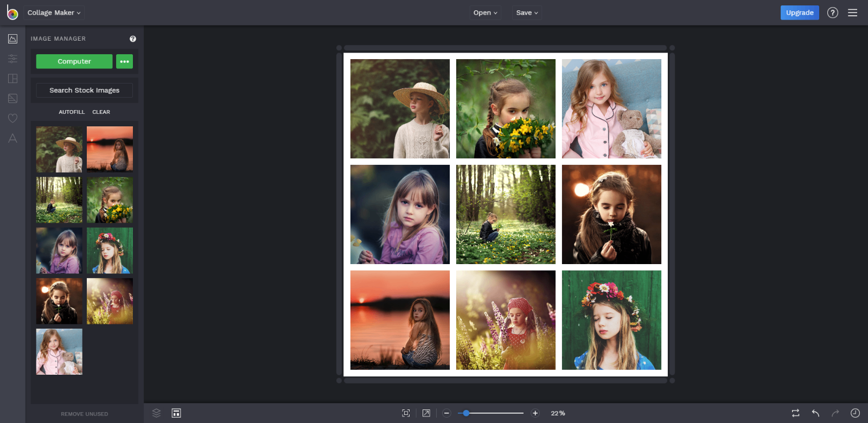Select collage cell with flower crown girl
The height and width of the screenshot is (423, 868).
pos(611,320)
